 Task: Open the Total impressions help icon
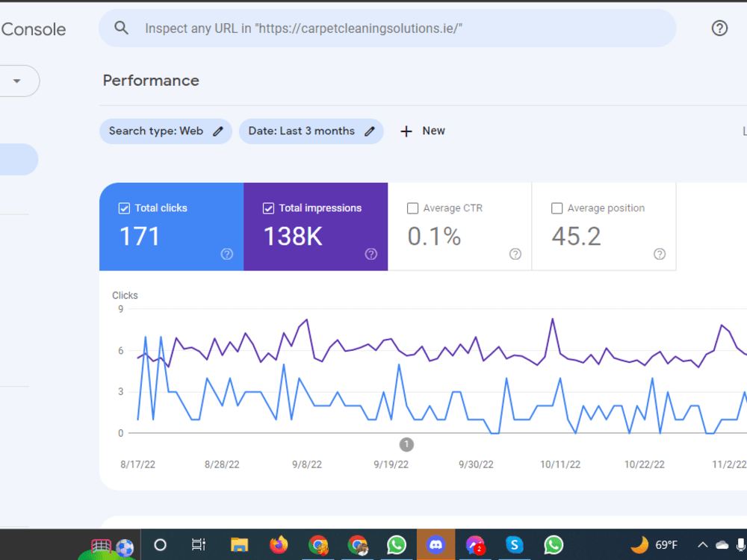point(371,254)
